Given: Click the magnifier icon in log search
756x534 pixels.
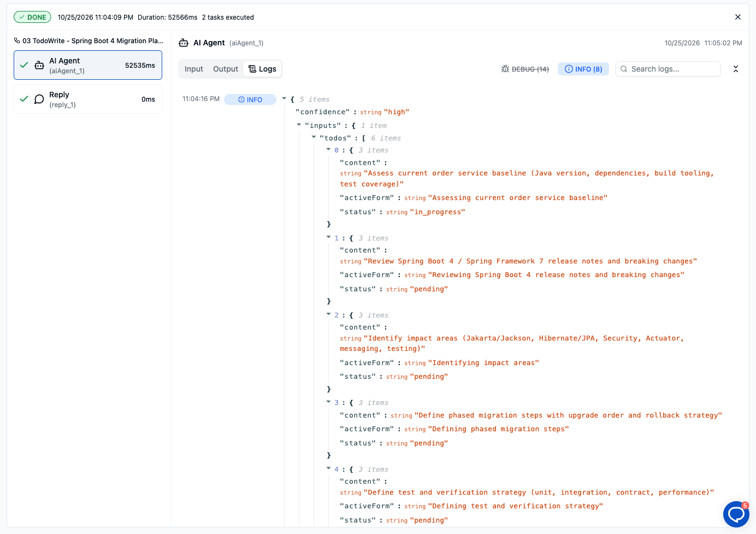Looking at the screenshot, I should pyautogui.click(x=624, y=69).
